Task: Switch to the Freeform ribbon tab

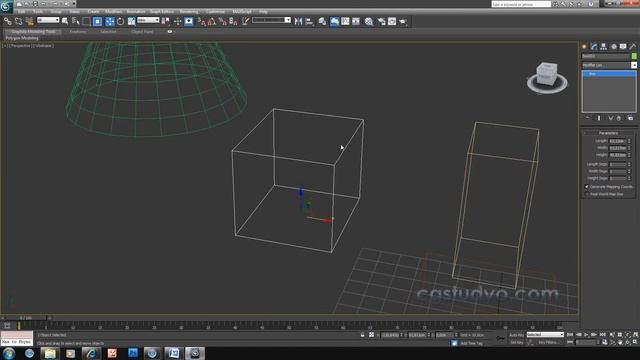Action: coord(78,31)
